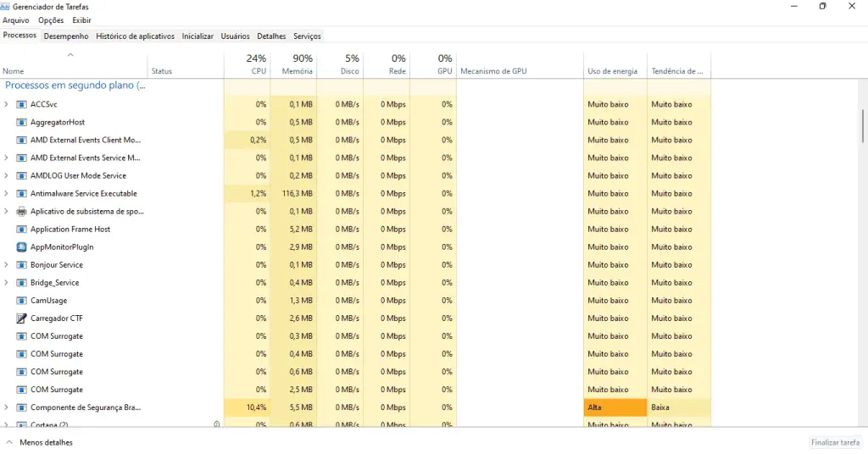Click the ACCSvc process icon
This screenshot has width=868, height=454.
tap(21, 104)
